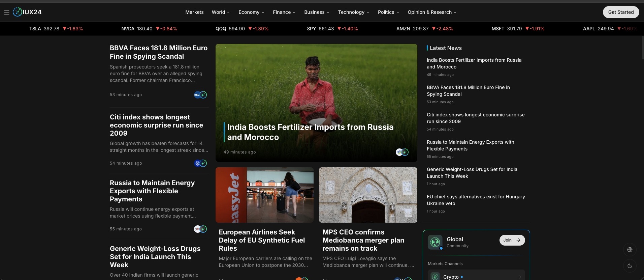Viewport: 644px width, 280px height.
Task: Open Latest News Generic Weight-Loss Drugs item
Action: [472, 173]
